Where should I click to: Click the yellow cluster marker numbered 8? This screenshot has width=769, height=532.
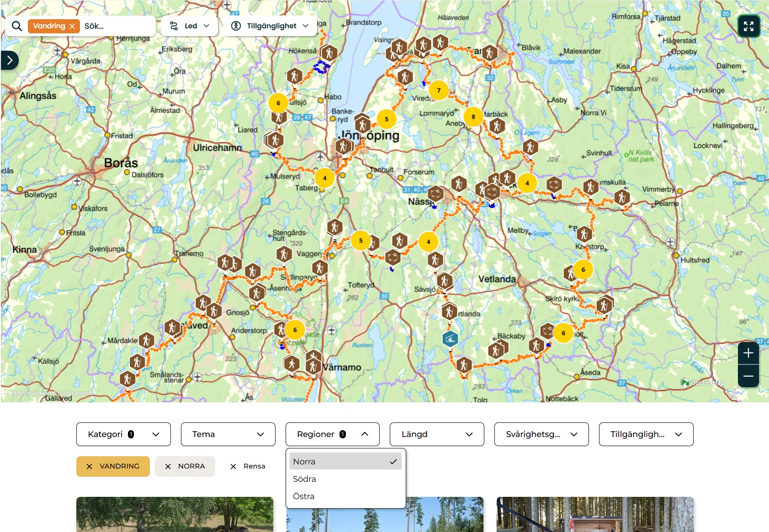click(x=473, y=117)
